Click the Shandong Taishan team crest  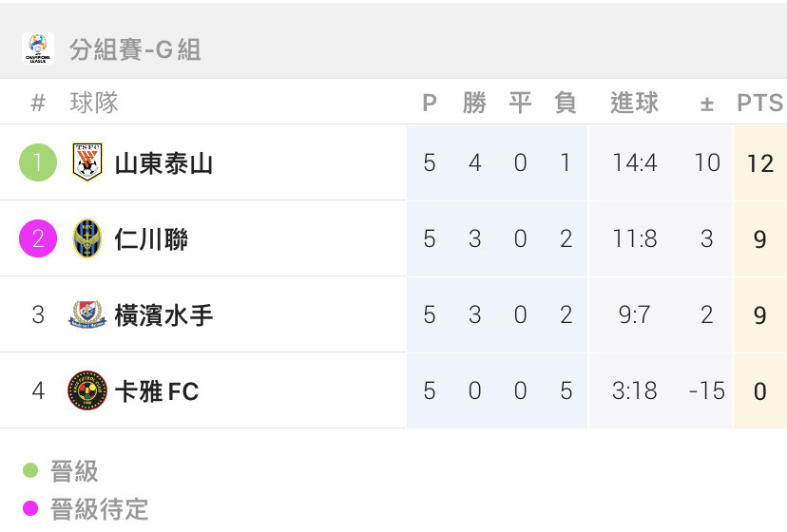[x=87, y=162]
